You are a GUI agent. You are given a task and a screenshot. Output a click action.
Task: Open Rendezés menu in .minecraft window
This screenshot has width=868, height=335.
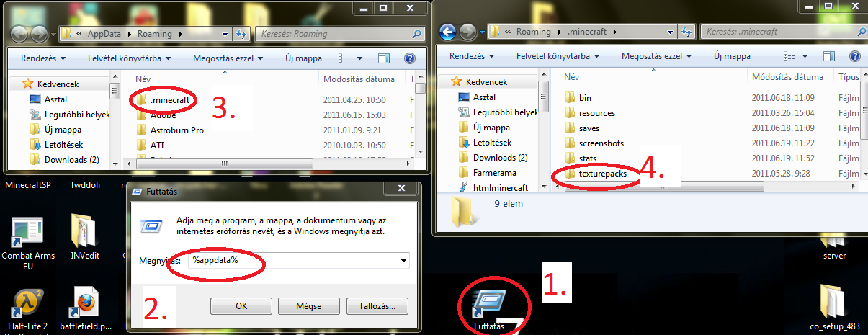pos(471,56)
